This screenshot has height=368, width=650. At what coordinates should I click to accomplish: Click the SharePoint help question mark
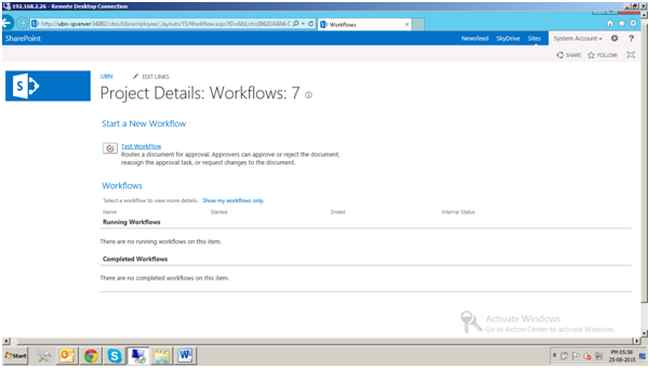631,38
